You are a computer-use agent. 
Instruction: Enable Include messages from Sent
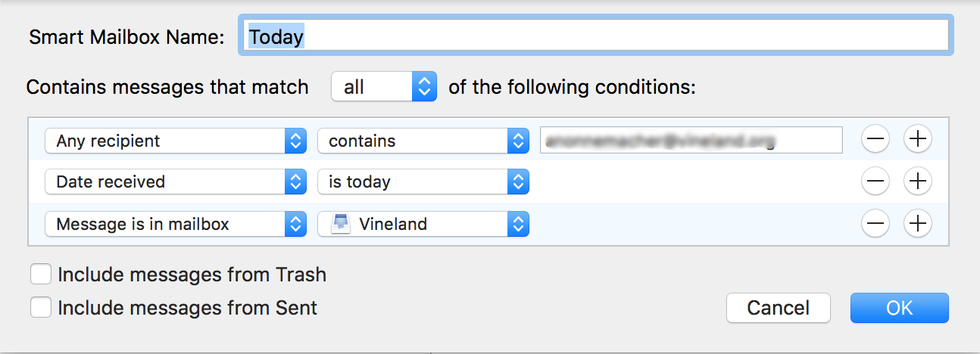click(41, 308)
